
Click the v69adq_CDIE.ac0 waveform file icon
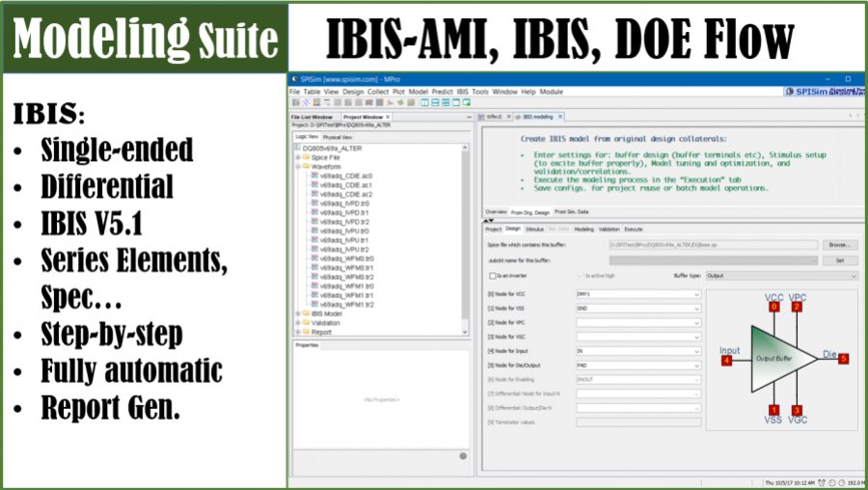[x=314, y=176]
